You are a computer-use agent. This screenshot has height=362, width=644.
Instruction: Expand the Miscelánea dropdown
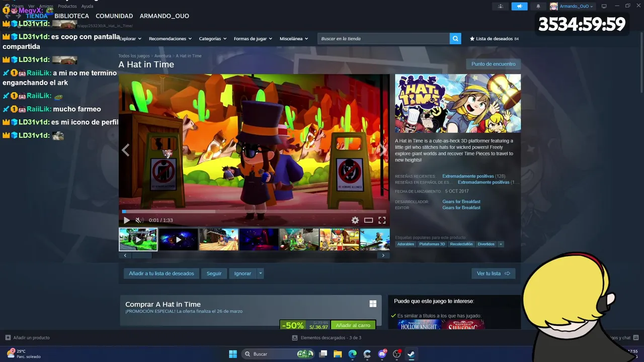(294, 39)
